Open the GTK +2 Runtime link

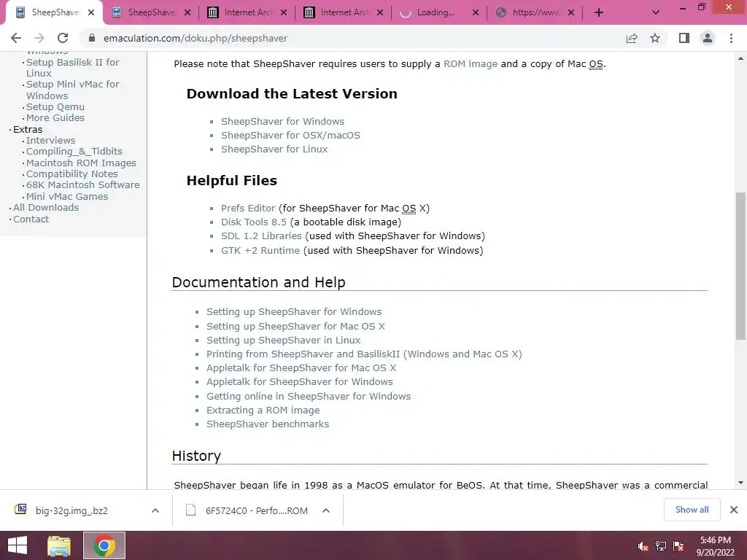click(260, 251)
